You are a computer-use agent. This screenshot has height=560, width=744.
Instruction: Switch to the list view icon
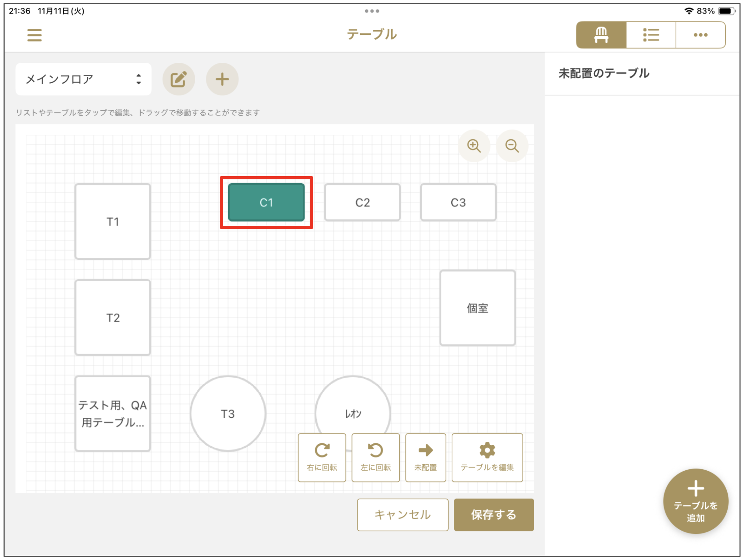point(651,34)
